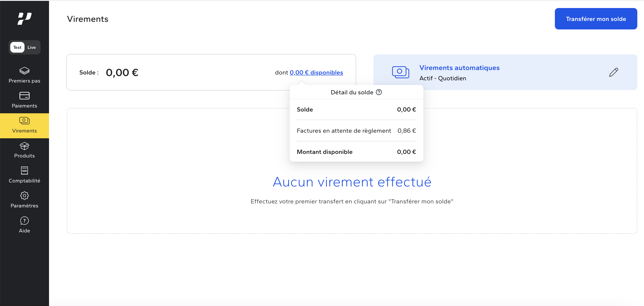Image resolution: width=644 pixels, height=306 pixels.
Task: Click Solde label in popup
Action: (305, 110)
